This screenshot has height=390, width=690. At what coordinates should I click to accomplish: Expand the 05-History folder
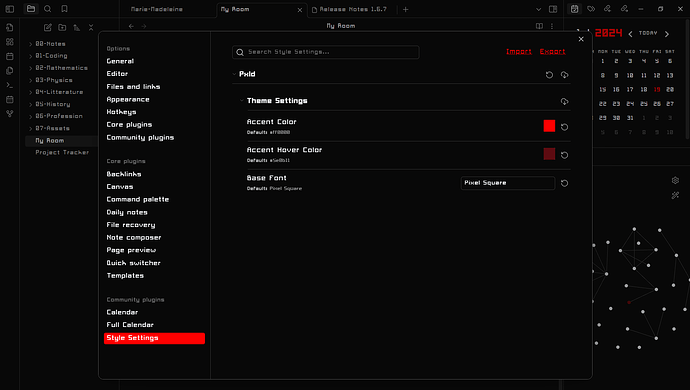[30, 104]
